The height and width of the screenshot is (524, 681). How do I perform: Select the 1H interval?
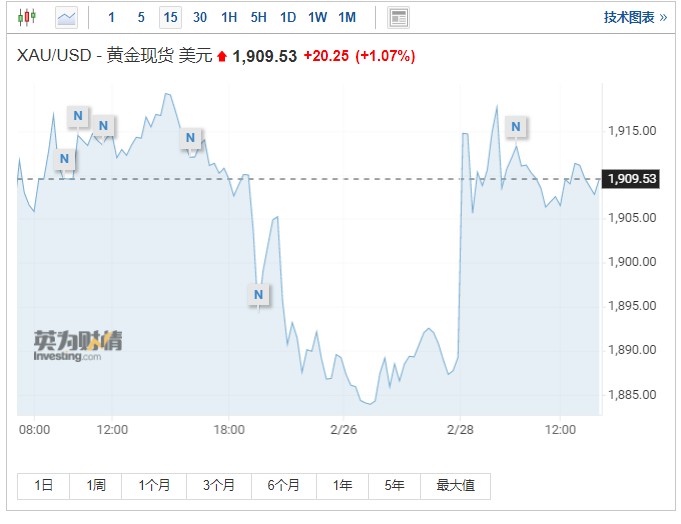coord(229,17)
